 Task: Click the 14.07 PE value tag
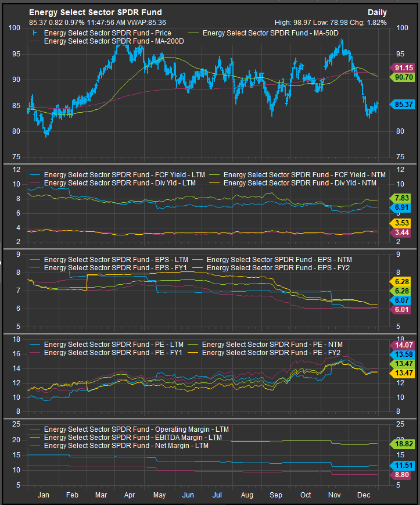pyautogui.click(x=403, y=345)
